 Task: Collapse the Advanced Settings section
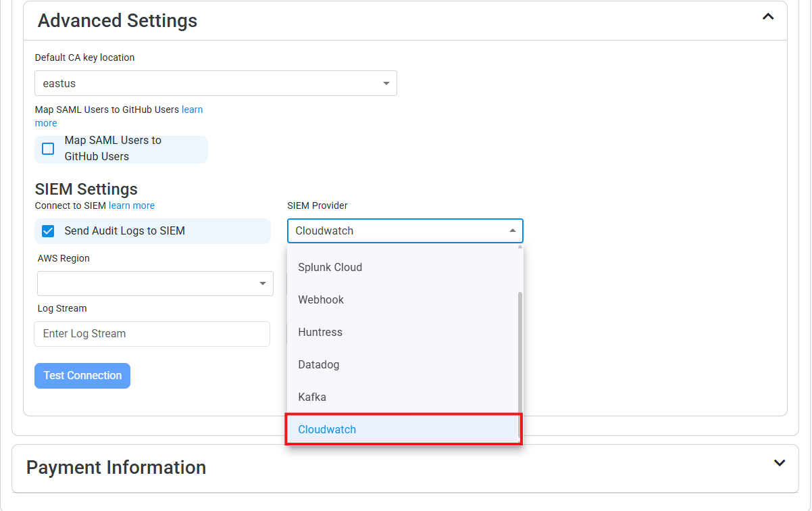click(768, 16)
